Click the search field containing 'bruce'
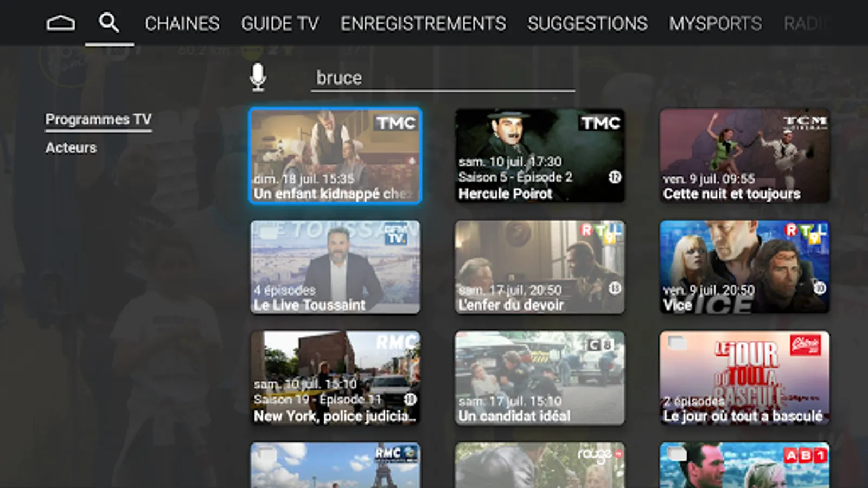Image resolution: width=868 pixels, height=488 pixels. [x=443, y=78]
